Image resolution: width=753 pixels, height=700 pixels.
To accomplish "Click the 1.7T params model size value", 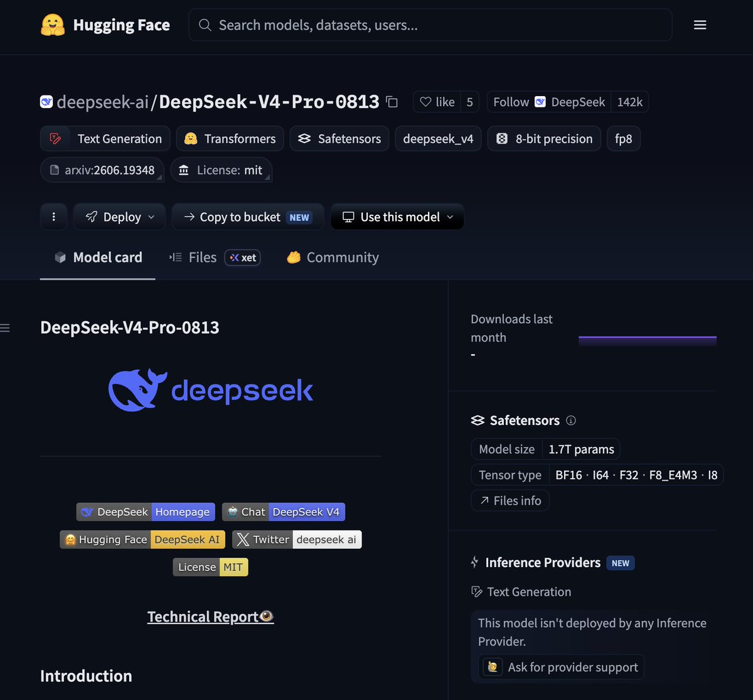I will (x=581, y=450).
